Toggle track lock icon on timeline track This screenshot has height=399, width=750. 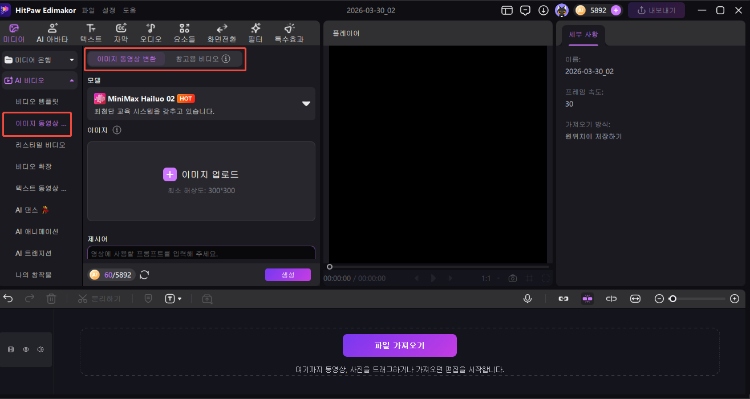coord(11,349)
